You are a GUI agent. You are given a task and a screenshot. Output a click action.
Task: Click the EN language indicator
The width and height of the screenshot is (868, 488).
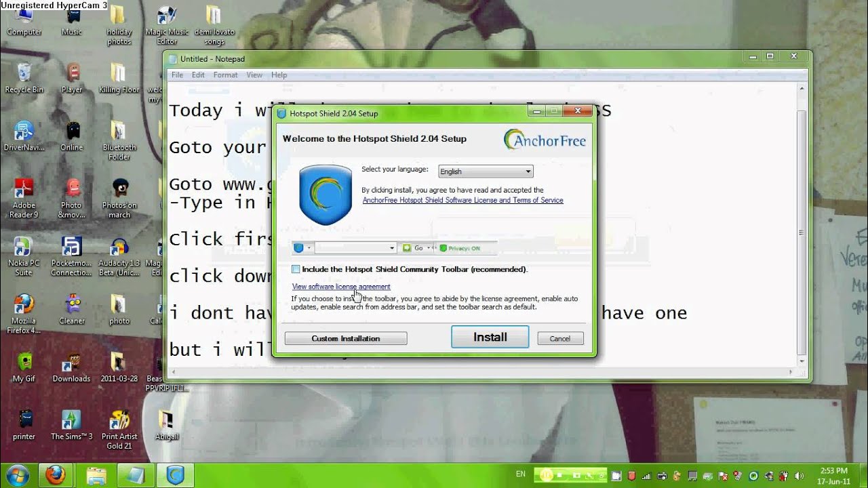click(x=520, y=474)
